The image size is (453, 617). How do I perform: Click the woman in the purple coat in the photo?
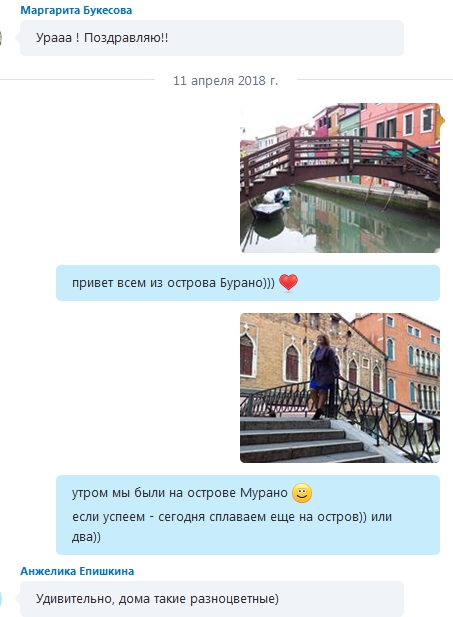click(324, 376)
